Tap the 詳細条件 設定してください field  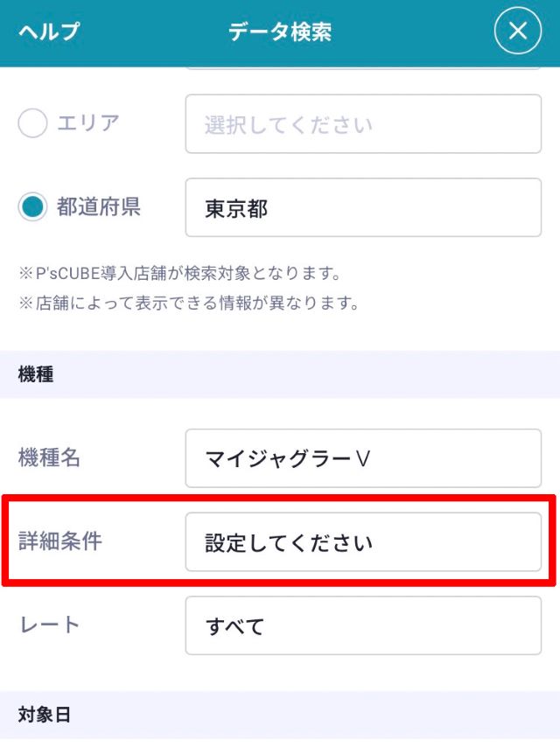pyautogui.click(x=363, y=542)
